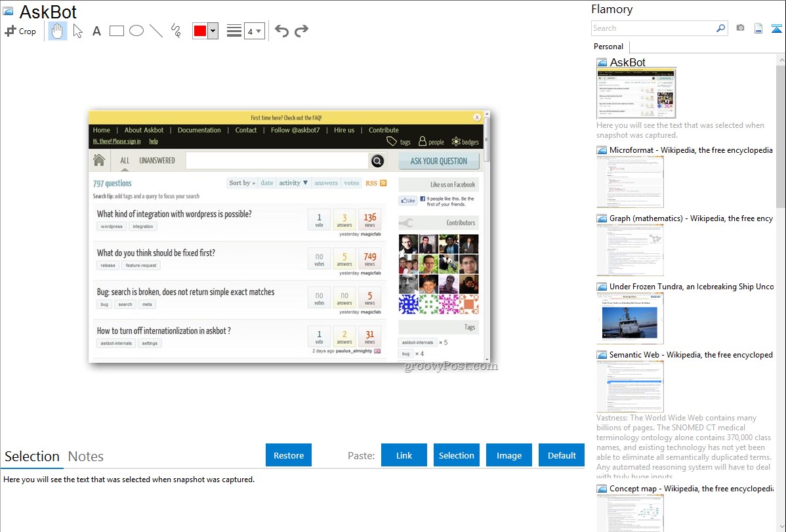Click the camera snapshot icon
Viewport: 786px width, 532px height.
(x=740, y=28)
